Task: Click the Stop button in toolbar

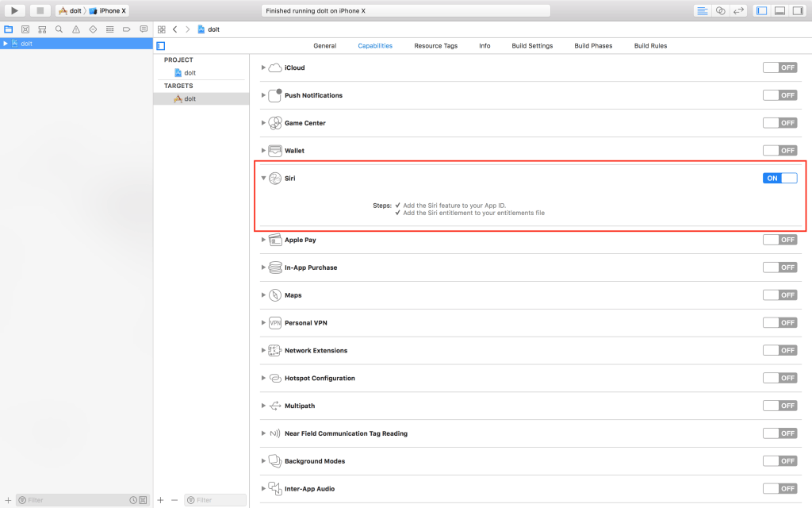Action: [40, 10]
